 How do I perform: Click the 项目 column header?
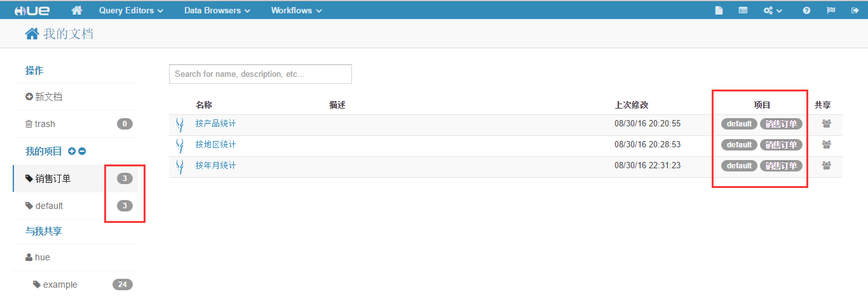coord(762,105)
